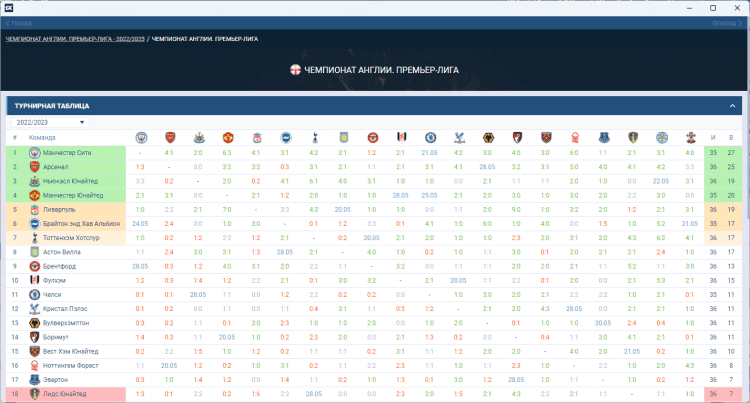Click Fulham crest in column header
The image size is (750, 403).
pos(401,138)
